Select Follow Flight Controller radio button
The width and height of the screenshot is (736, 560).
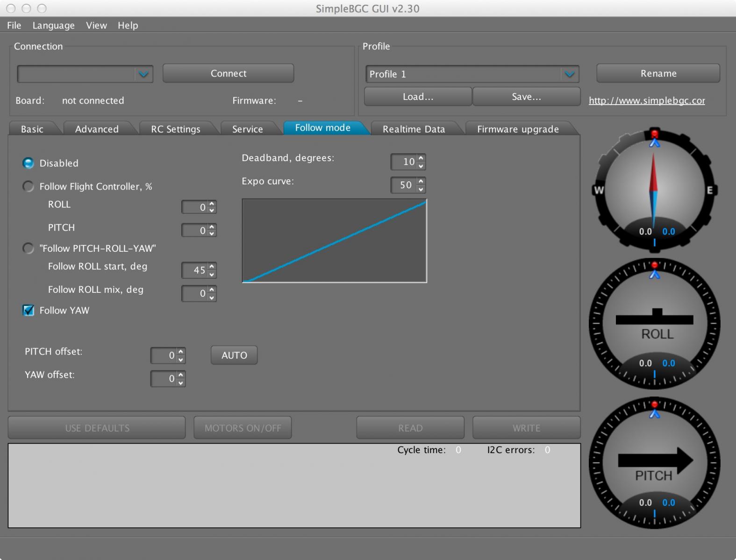(x=29, y=186)
